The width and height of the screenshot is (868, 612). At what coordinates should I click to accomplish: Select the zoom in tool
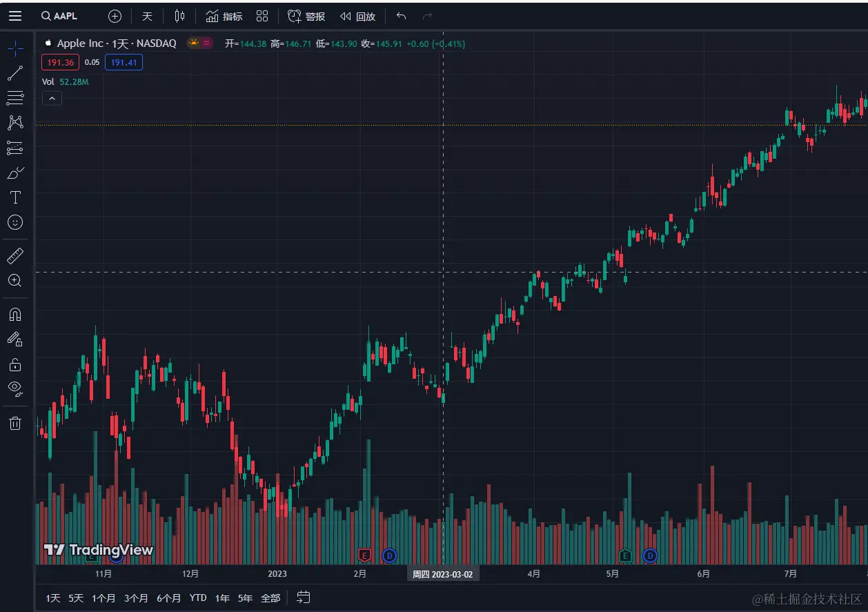coord(15,281)
